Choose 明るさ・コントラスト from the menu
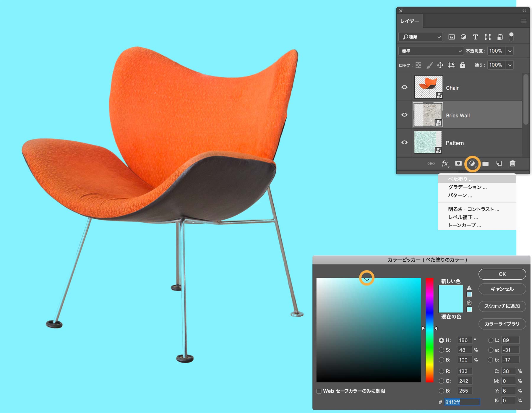532x413 pixels. 477,209
